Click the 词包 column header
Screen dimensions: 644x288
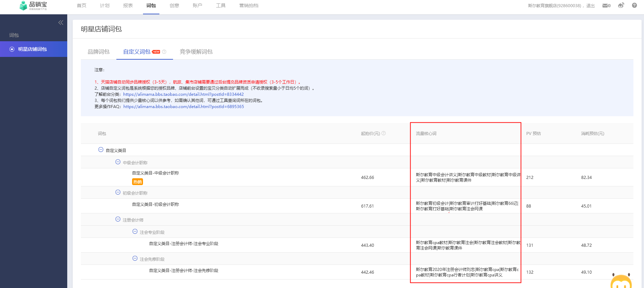102,134
